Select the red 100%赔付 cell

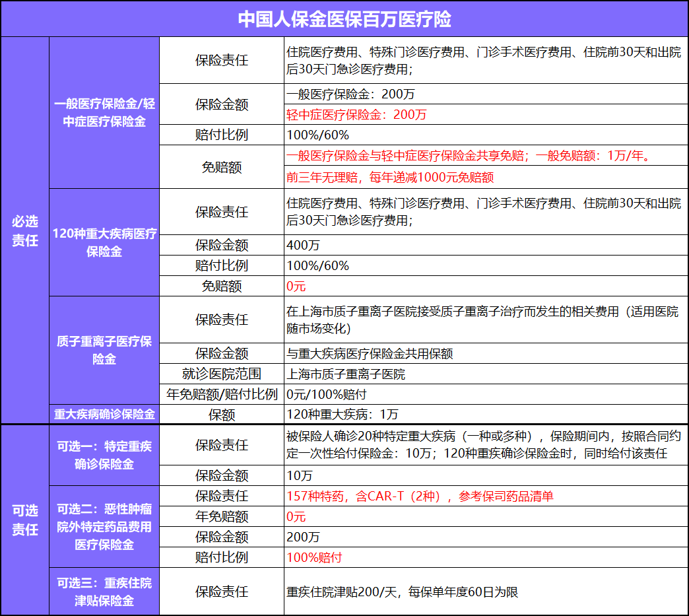click(486, 557)
